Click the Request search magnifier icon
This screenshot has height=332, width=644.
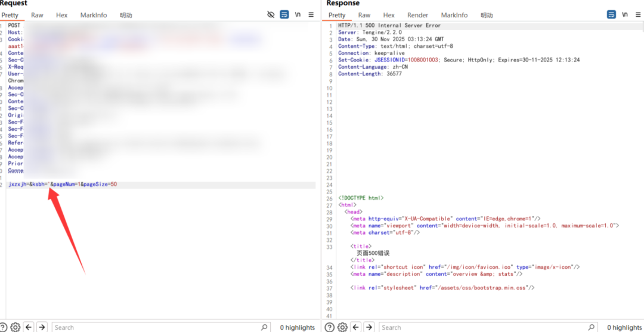(264, 327)
